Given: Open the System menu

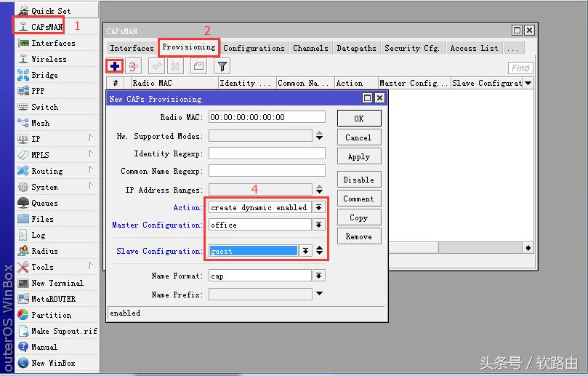Looking at the screenshot, I should pos(57,187).
